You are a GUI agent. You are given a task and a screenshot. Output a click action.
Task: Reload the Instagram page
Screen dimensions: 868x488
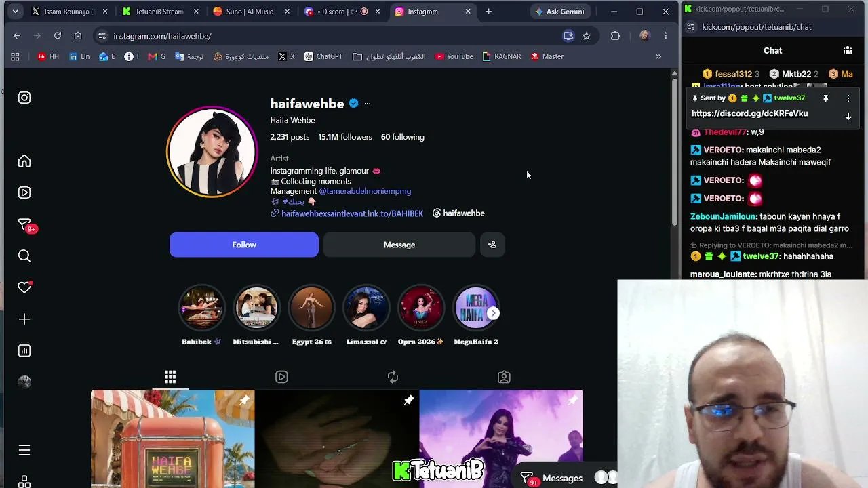click(58, 36)
